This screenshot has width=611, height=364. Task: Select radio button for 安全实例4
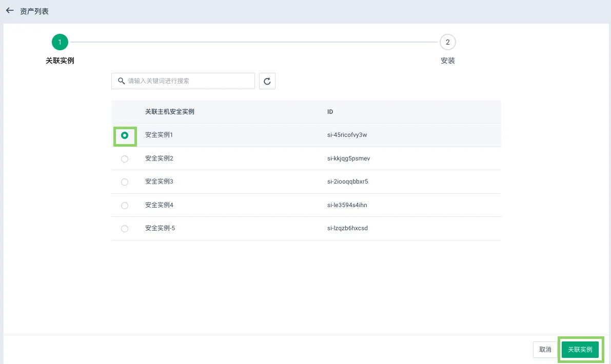[125, 206]
